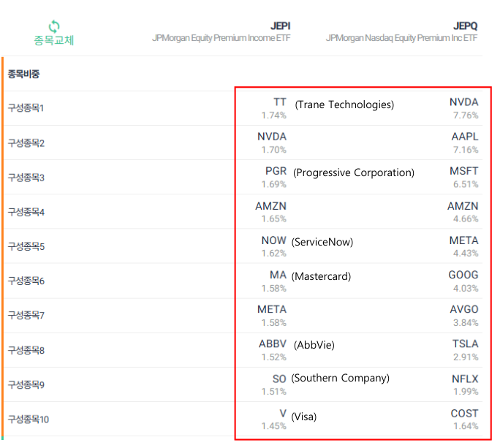The height and width of the screenshot is (448, 500).
Task: Click the 1.74% weight value
Action: pyautogui.click(x=274, y=115)
